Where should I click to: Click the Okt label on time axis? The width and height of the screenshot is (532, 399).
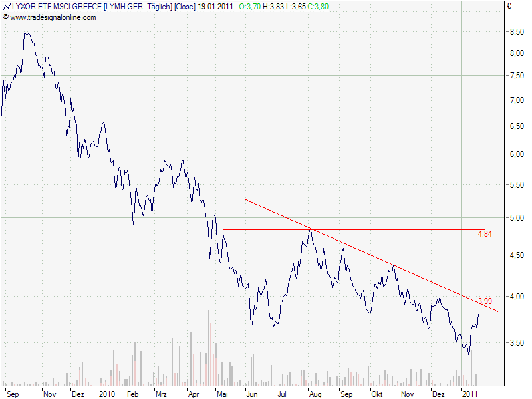[x=377, y=394]
